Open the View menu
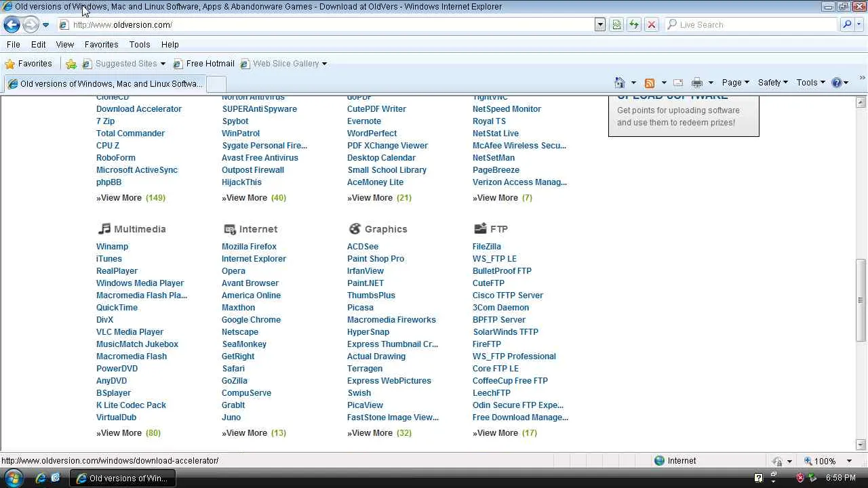The image size is (868, 488). click(x=65, y=45)
